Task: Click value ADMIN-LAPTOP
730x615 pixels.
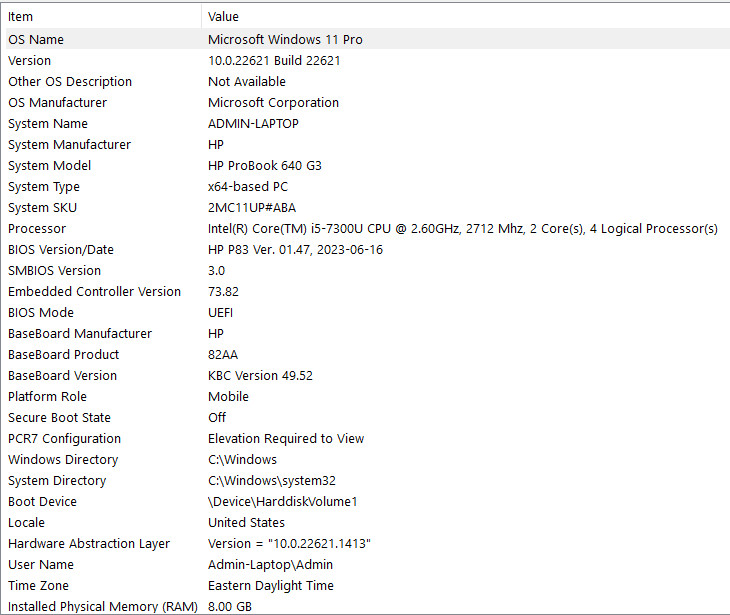Action: pos(253,123)
